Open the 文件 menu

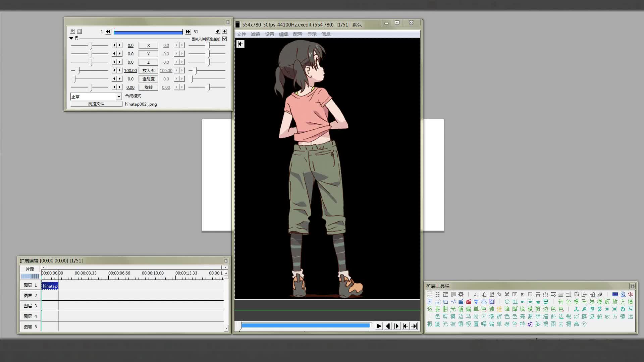[x=241, y=34]
